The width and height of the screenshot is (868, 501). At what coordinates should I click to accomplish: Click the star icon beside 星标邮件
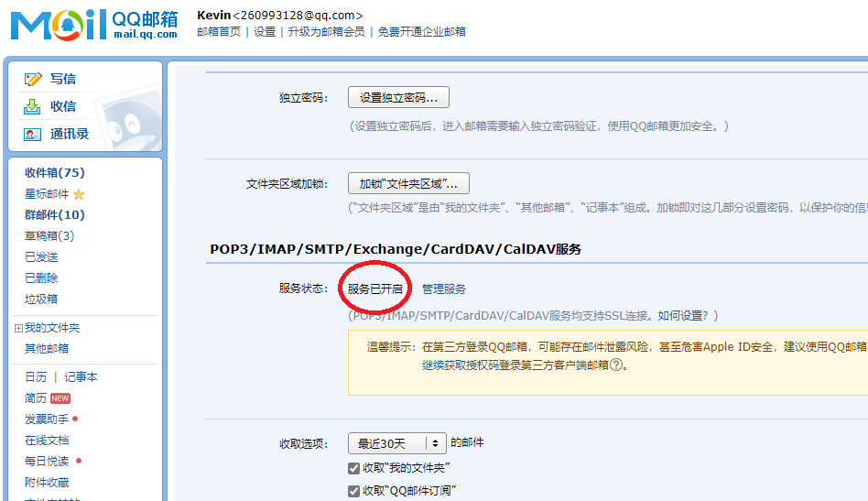point(79,194)
